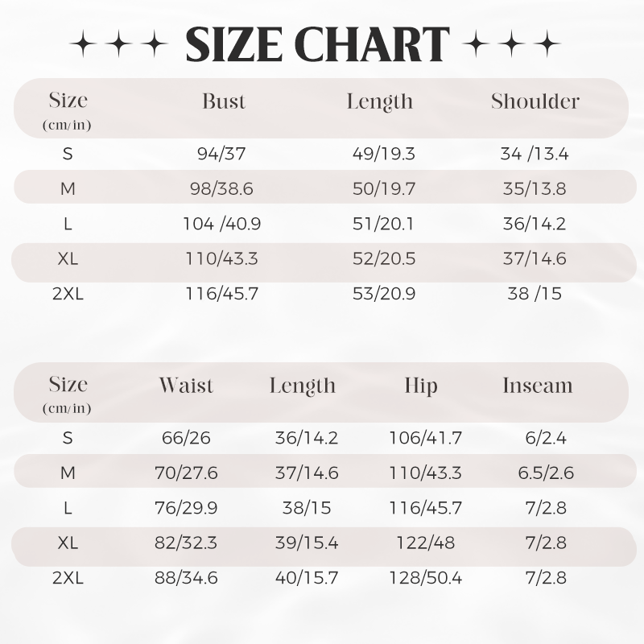Image resolution: width=644 pixels, height=644 pixels.
Task: Click the 2XL bust value 116/45.7
Action: click(222, 294)
